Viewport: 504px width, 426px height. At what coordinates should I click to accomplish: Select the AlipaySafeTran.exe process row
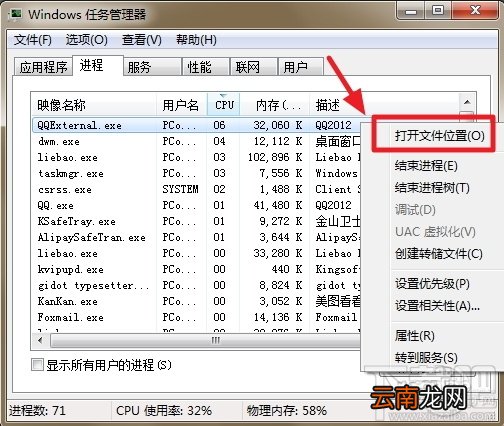click(x=197, y=237)
